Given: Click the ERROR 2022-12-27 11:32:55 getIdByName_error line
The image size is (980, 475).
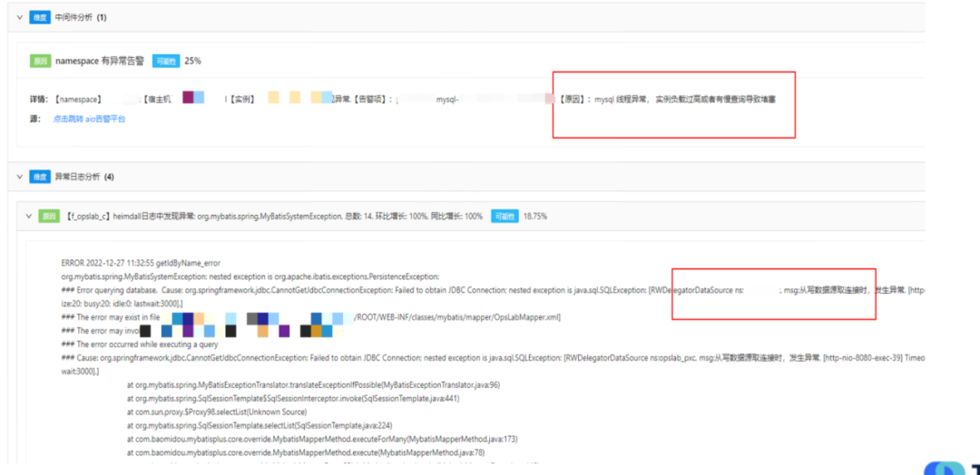Looking at the screenshot, I should click(x=142, y=263).
